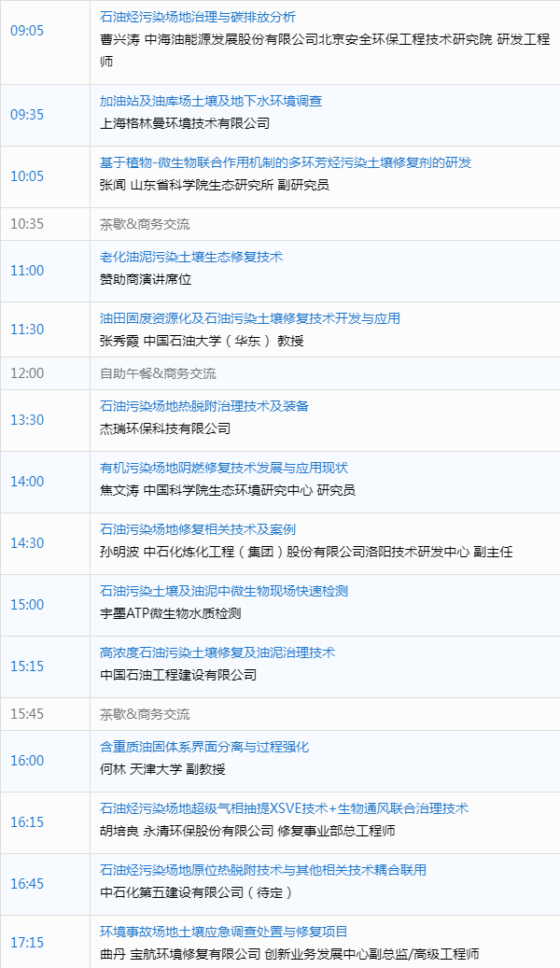Click the text 宇墨ATP微生物水质检测
The image size is (560, 968).
point(171,613)
